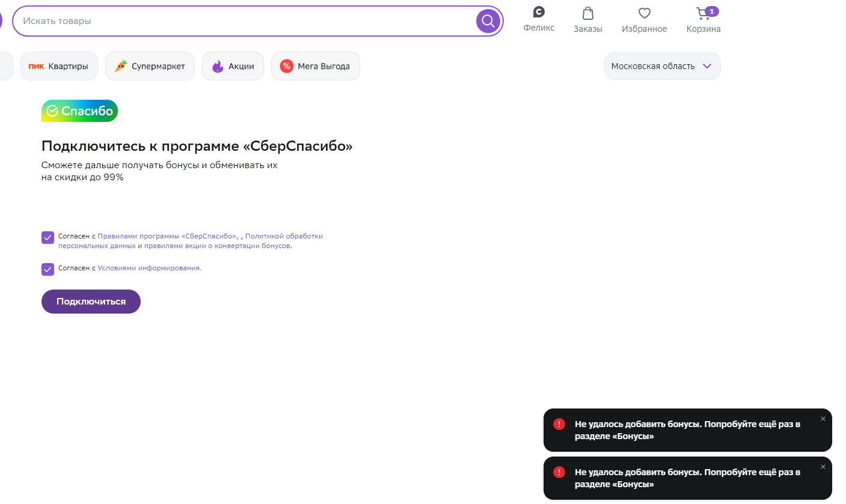Open the Корзина shopping cart
The height and width of the screenshot is (504, 846).
pyautogui.click(x=703, y=20)
